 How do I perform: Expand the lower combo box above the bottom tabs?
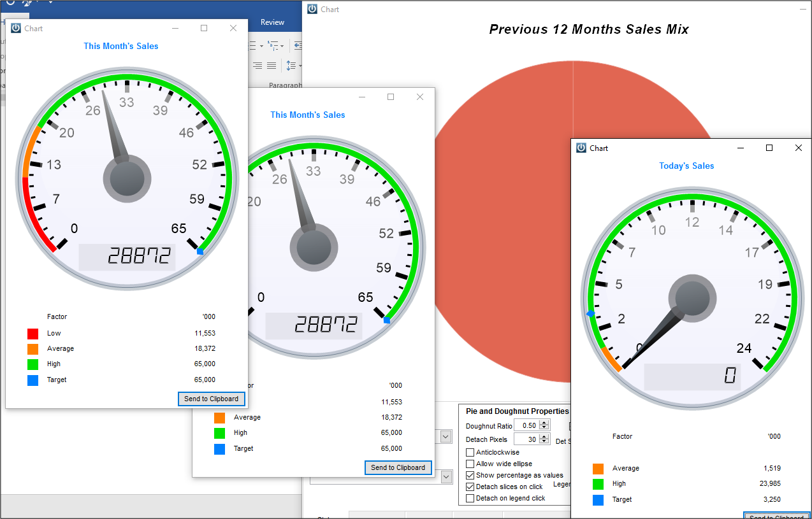[x=446, y=476]
